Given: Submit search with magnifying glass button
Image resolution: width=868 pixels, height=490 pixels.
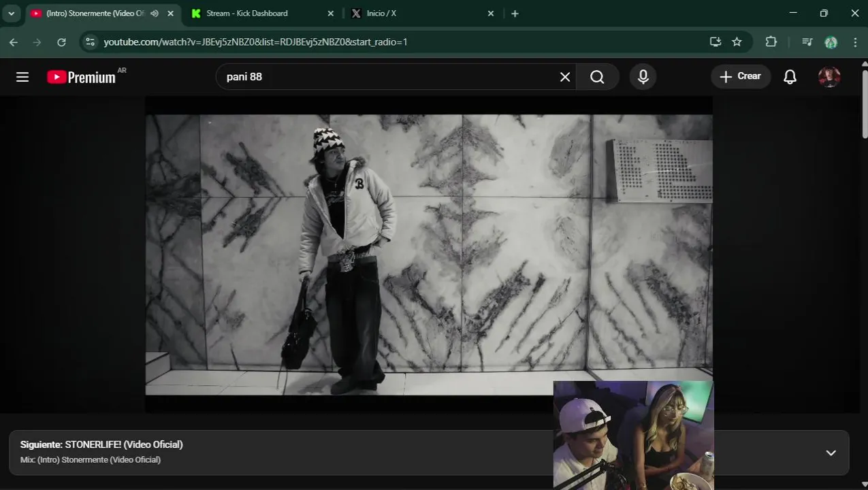Looking at the screenshot, I should coord(597,77).
